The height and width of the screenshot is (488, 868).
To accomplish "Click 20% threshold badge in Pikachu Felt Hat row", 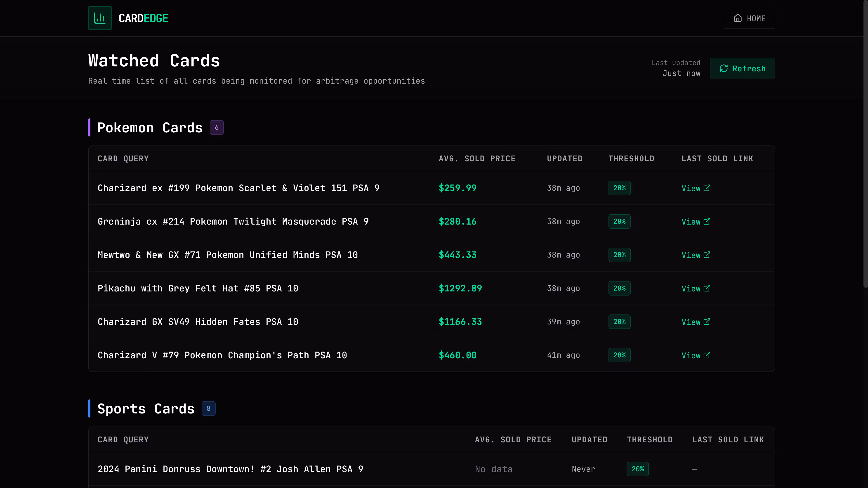I will [619, 288].
